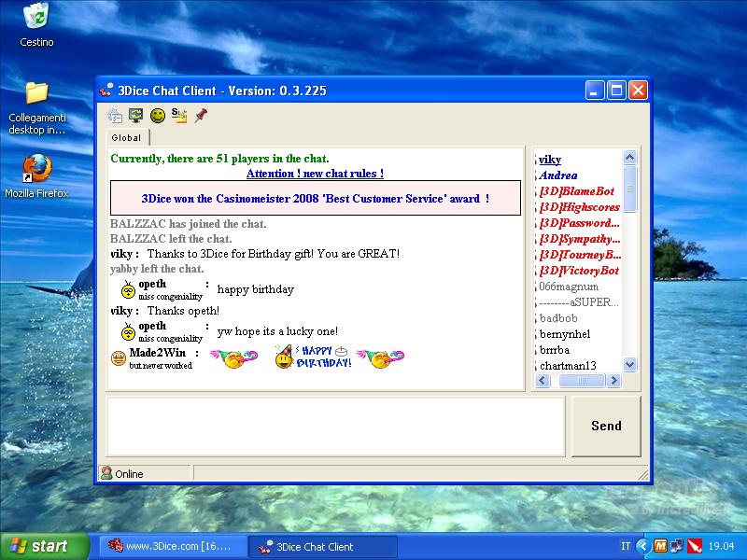Select user viky in the player list
747x560 pixels.
click(x=550, y=160)
